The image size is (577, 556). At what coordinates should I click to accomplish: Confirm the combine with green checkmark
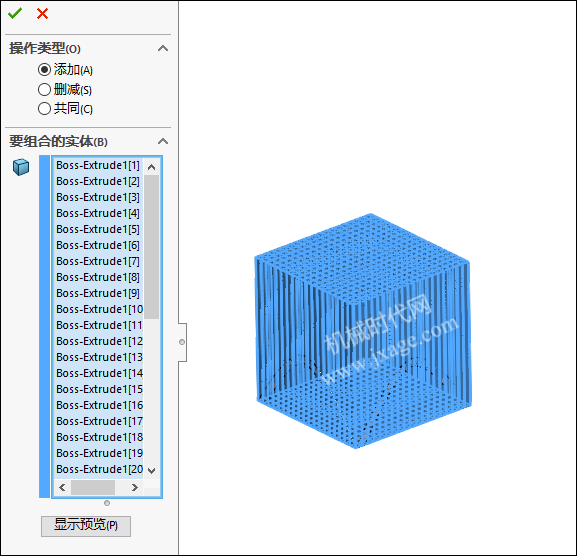point(15,14)
